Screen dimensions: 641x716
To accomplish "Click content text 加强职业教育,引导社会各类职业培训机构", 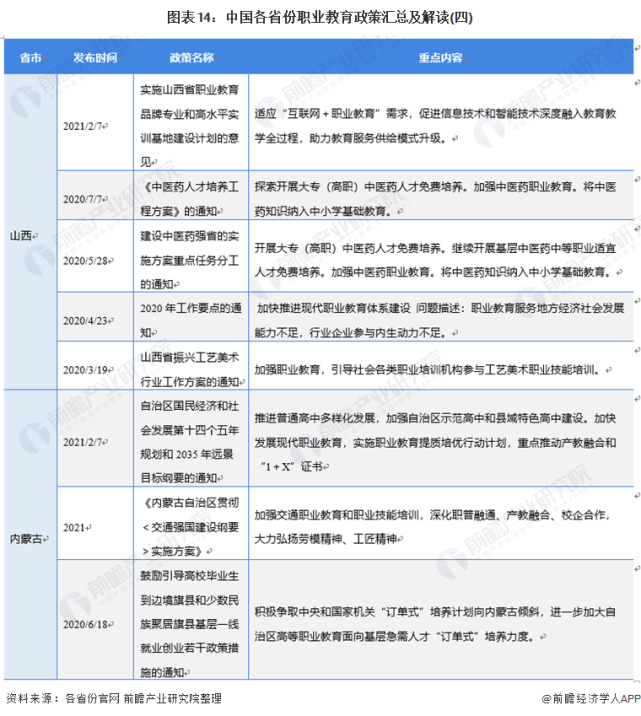I will coord(429,369).
